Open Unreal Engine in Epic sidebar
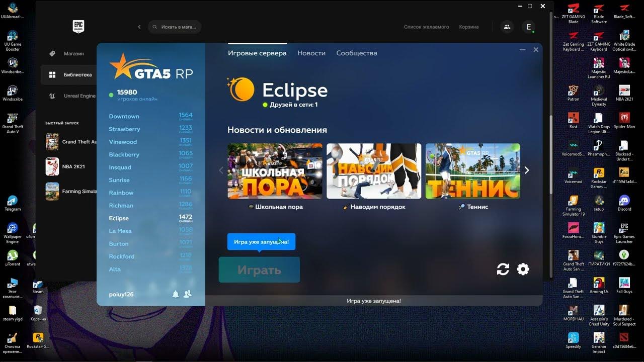Viewport: 644px width, 362px height. [69, 96]
